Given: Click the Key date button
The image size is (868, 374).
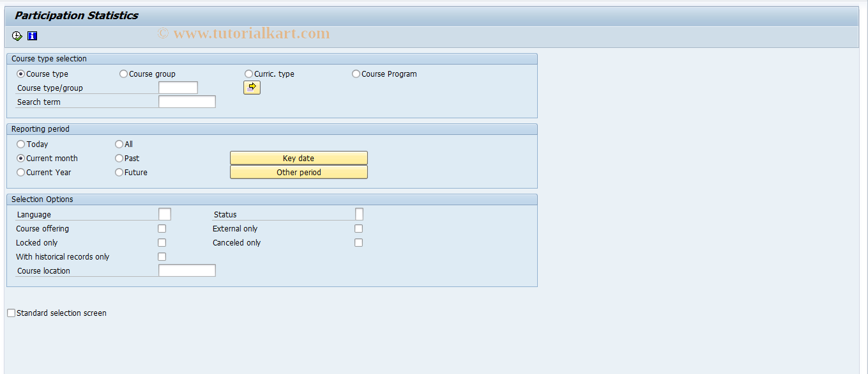Looking at the screenshot, I should pyautogui.click(x=298, y=158).
